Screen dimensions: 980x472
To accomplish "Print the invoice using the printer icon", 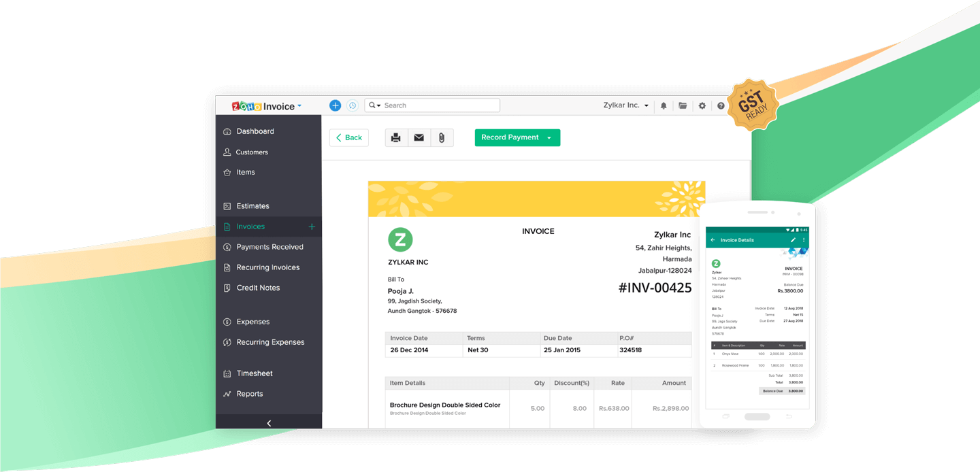I will click(x=396, y=137).
